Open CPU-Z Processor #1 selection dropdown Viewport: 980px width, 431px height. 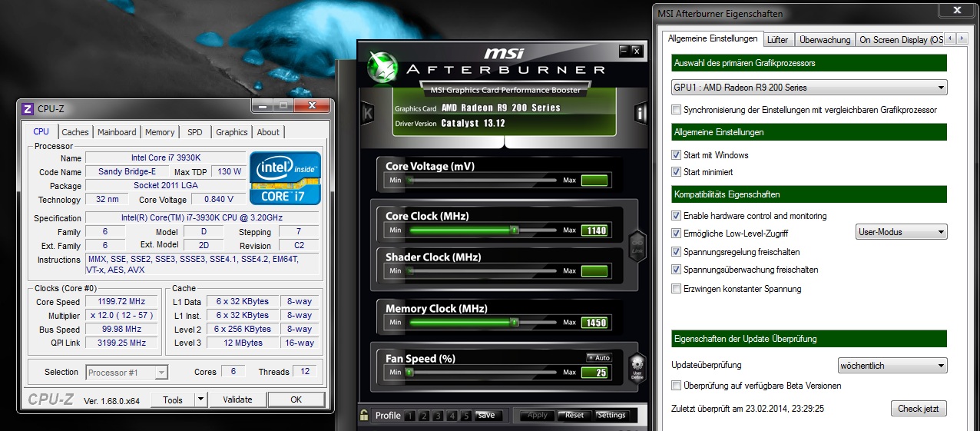[127, 373]
